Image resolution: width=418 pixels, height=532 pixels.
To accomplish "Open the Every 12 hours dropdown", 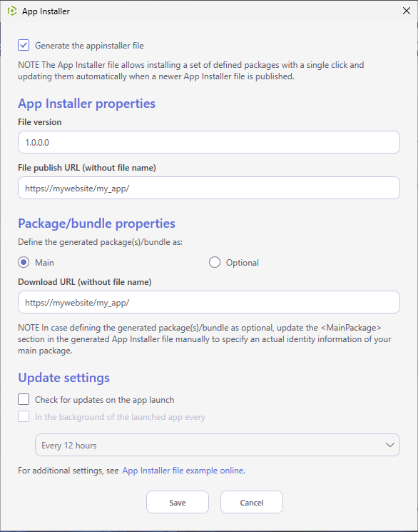I will [x=218, y=445].
